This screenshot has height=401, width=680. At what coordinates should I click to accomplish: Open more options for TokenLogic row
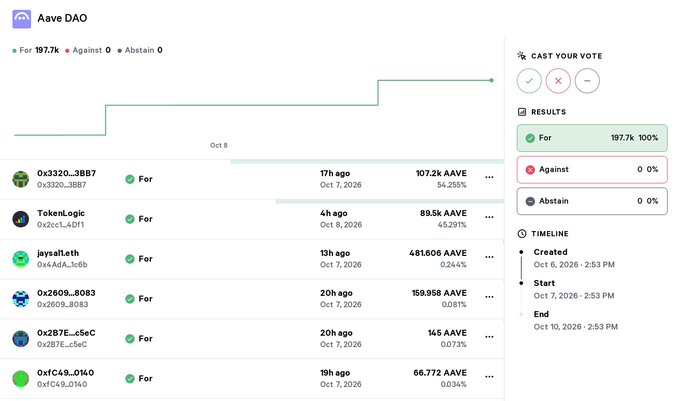coord(489,217)
